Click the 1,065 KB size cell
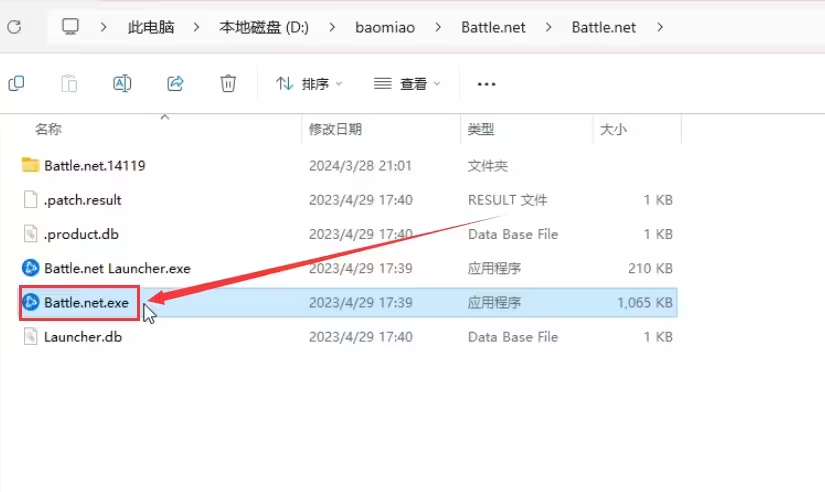The height and width of the screenshot is (492, 825). point(645,303)
